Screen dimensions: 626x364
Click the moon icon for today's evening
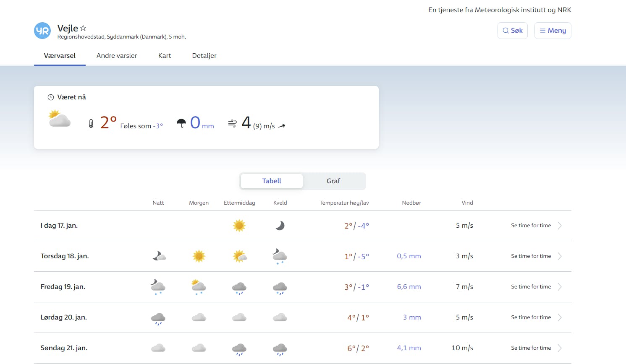tap(280, 226)
